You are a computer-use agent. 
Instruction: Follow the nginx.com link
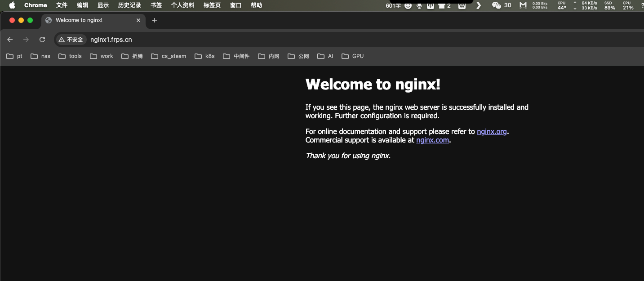tap(432, 140)
